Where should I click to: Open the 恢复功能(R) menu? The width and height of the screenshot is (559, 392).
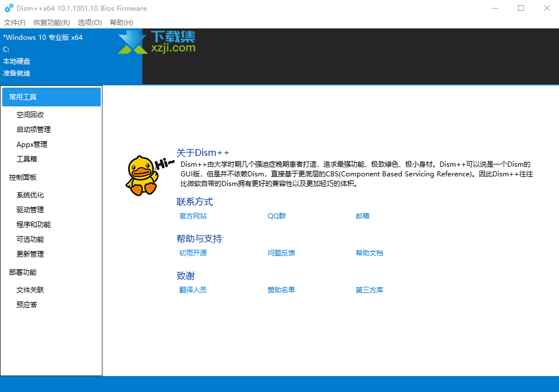[52, 22]
